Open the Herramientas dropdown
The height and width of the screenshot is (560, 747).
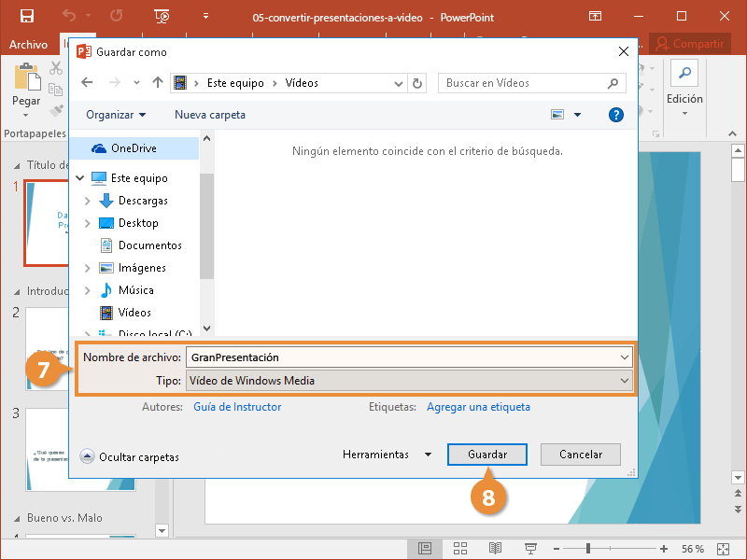tap(387, 455)
